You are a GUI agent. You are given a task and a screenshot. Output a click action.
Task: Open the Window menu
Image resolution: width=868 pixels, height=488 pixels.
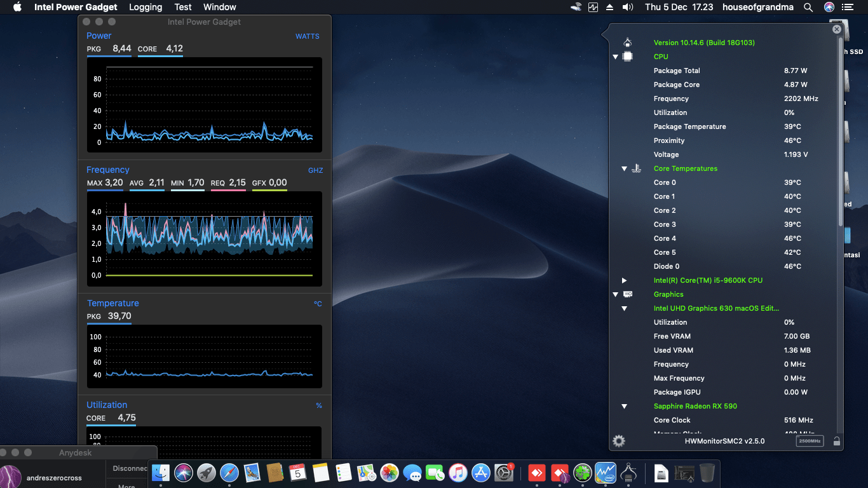220,7
